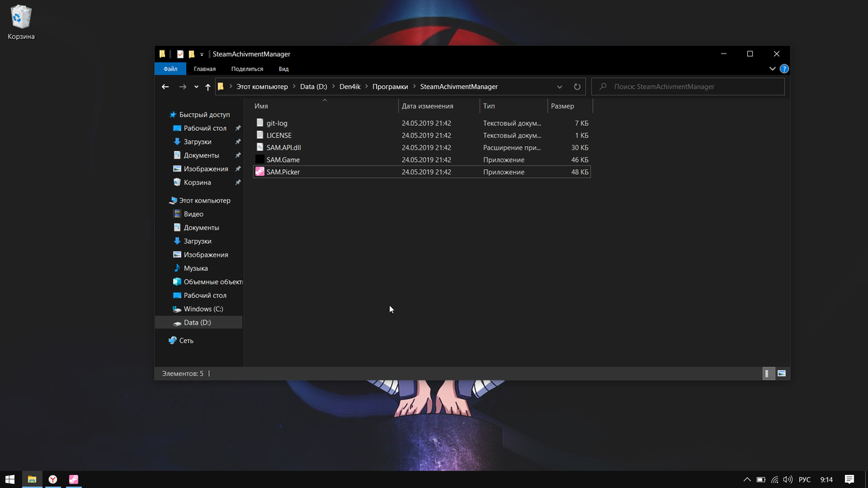Click the search box for SteamAchivmentManager

pos(688,87)
